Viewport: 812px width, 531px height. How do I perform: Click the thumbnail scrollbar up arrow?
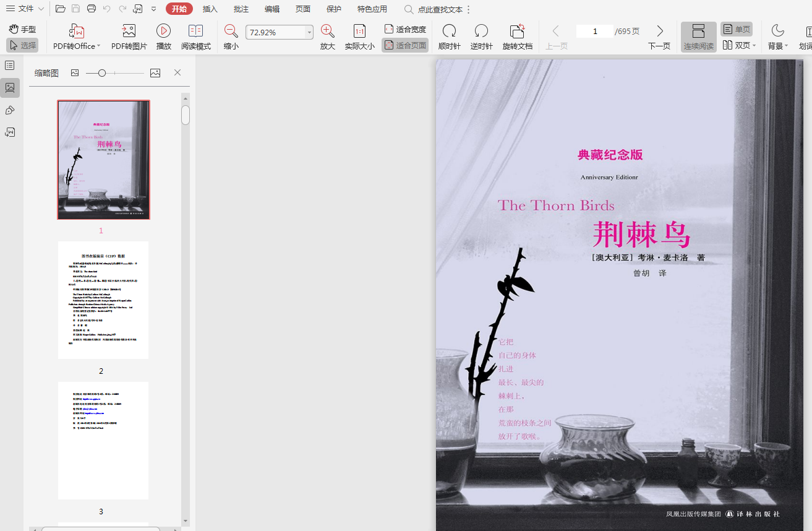pos(186,98)
